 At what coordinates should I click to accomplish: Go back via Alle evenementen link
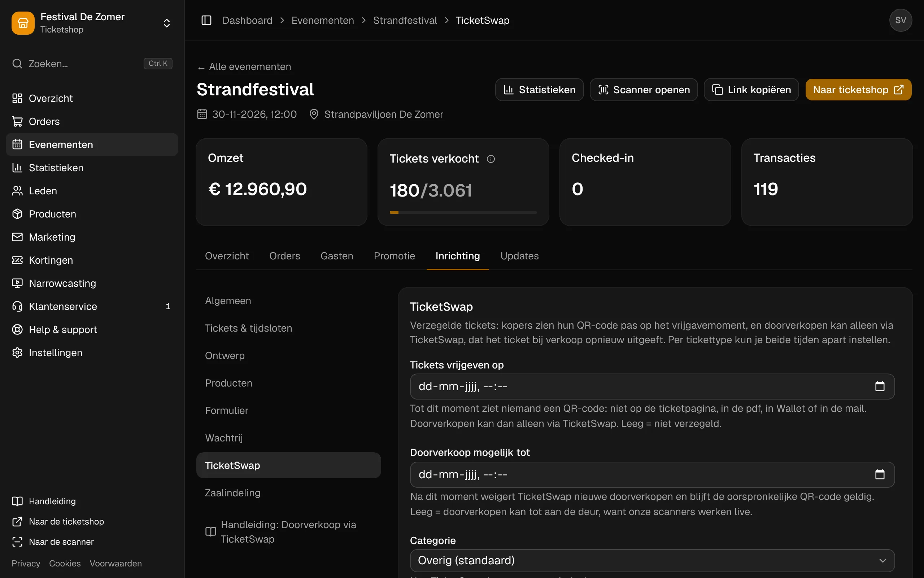pyautogui.click(x=244, y=67)
